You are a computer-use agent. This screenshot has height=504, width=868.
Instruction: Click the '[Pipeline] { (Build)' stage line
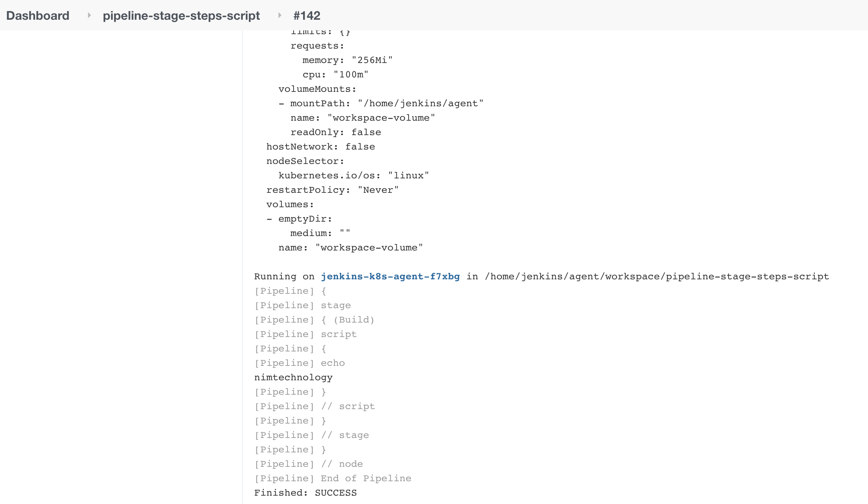[314, 320]
